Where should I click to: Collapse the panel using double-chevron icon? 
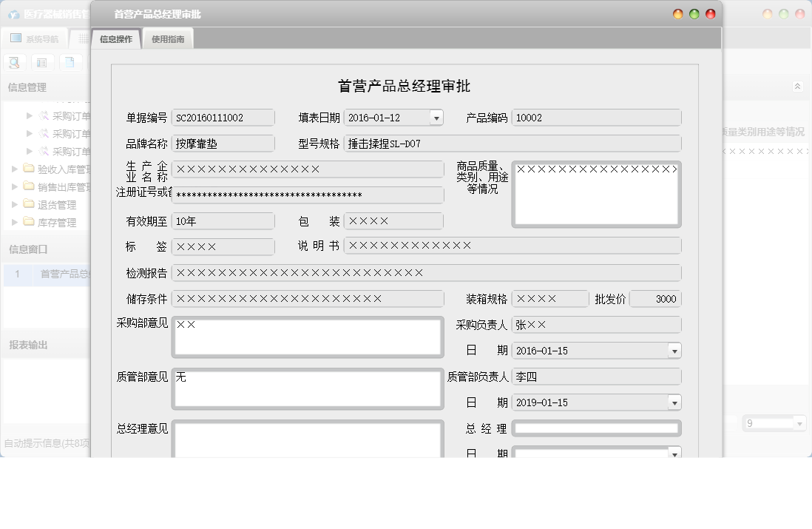point(797,87)
